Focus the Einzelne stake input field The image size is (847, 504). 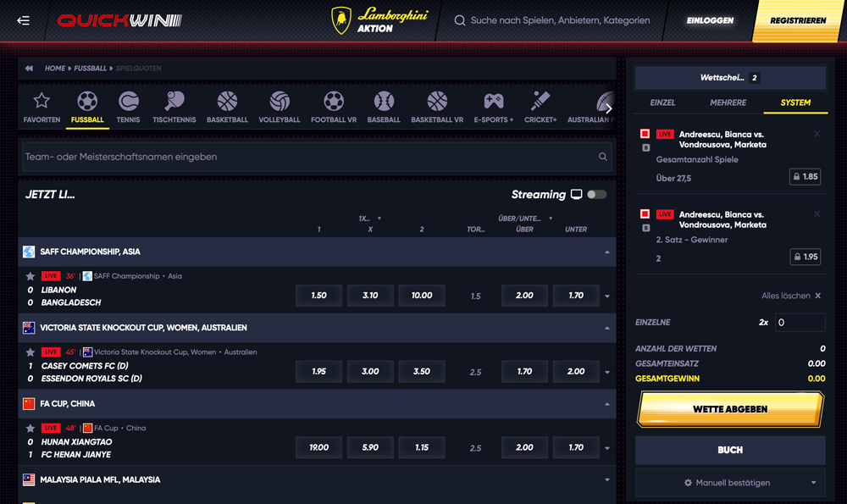[x=800, y=323]
